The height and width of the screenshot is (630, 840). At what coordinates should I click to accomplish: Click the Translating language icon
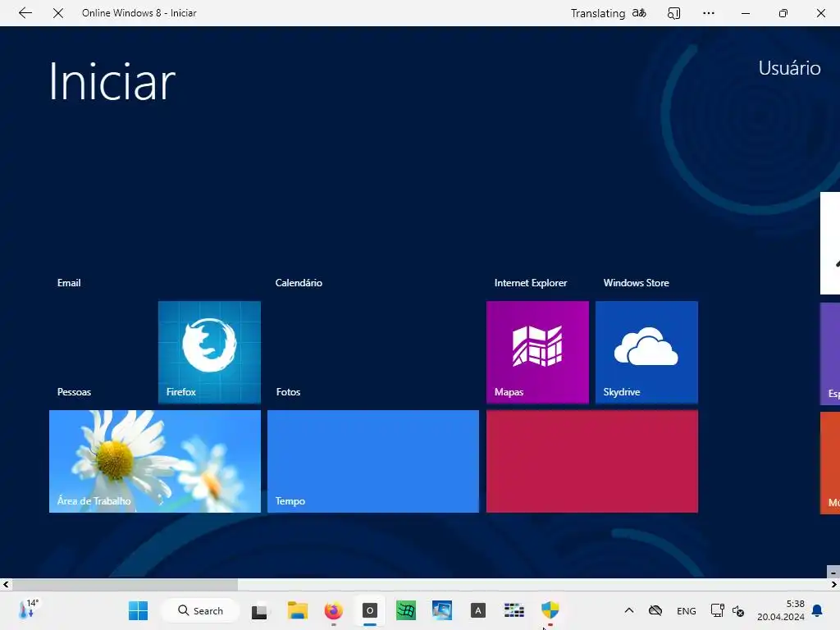point(639,13)
